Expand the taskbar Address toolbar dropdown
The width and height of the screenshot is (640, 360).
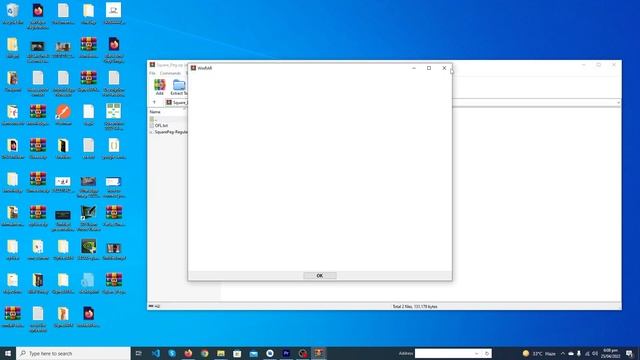pyautogui.click(x=477, y=353)
